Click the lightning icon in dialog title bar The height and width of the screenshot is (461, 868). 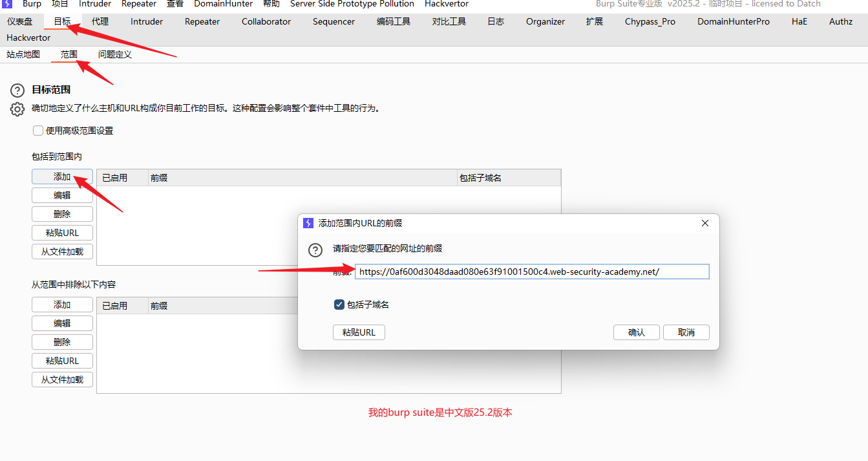tap(308, 223)
